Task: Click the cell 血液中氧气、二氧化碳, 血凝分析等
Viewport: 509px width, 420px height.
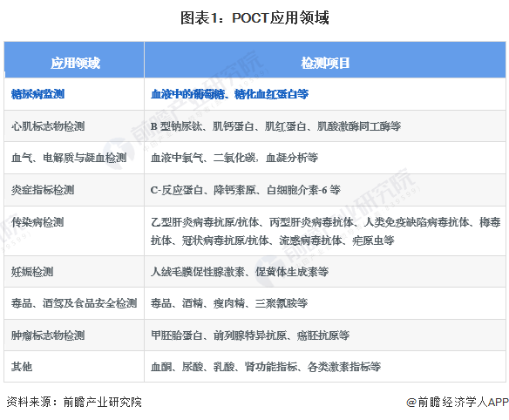Action: [325, 158]
